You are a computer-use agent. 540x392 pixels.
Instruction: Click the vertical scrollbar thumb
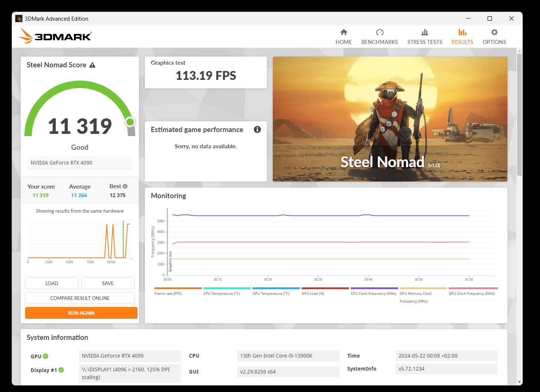520,115
